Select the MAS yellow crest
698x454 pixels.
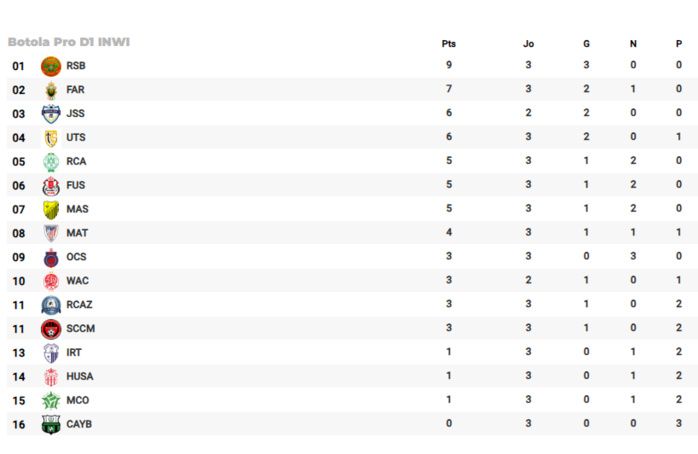51,209
